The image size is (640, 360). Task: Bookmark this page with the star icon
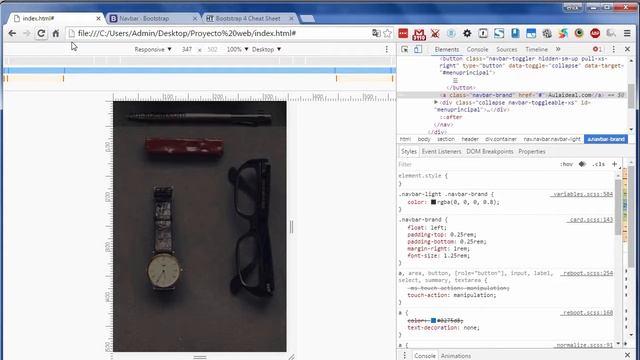pos(387,33)
